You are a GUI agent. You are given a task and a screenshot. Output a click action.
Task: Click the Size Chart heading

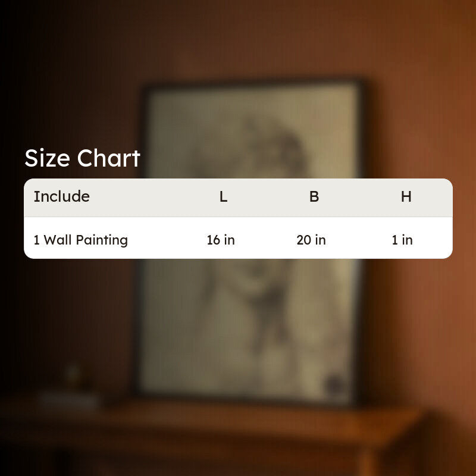(82, 158)
